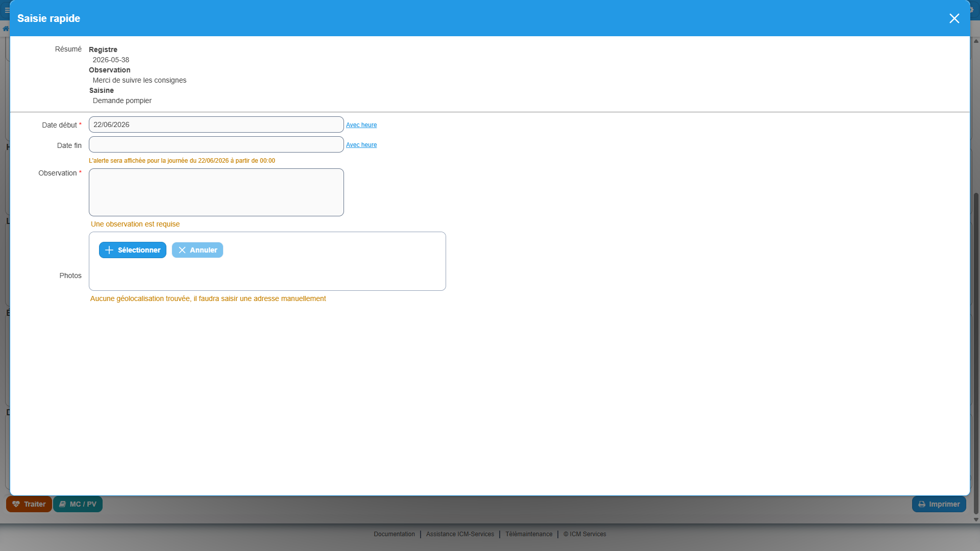Click the '2026-05-38' registre value
This screenshot has width=980, height=551.
tap(111, 60)
